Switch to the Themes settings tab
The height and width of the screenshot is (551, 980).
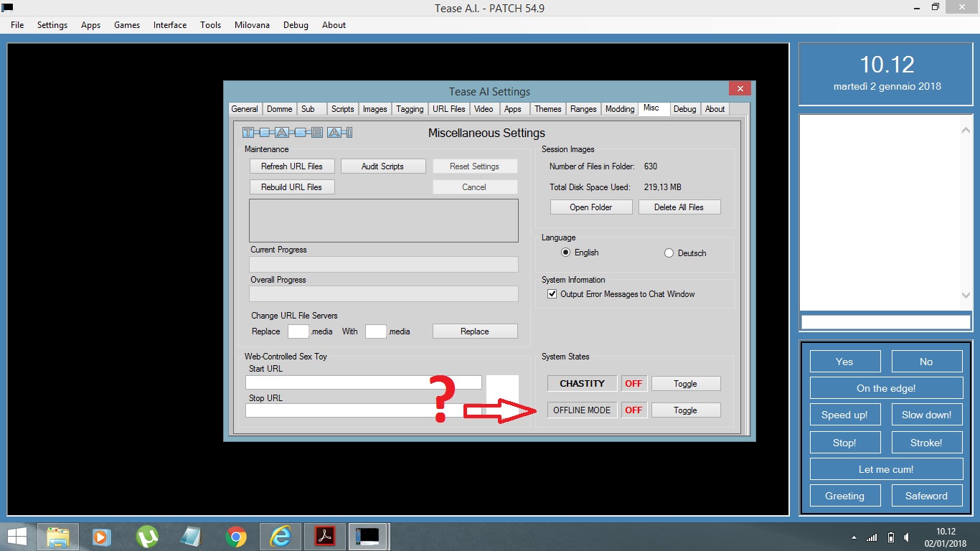pyautogui.click(x=547, y=109)
